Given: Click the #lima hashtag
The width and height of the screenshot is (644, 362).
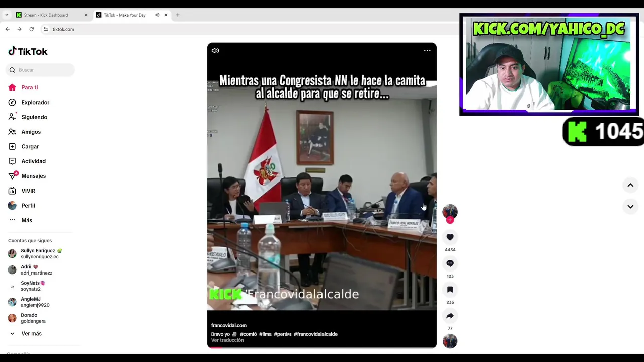Looking at the screenshot, I should point(265,334).
